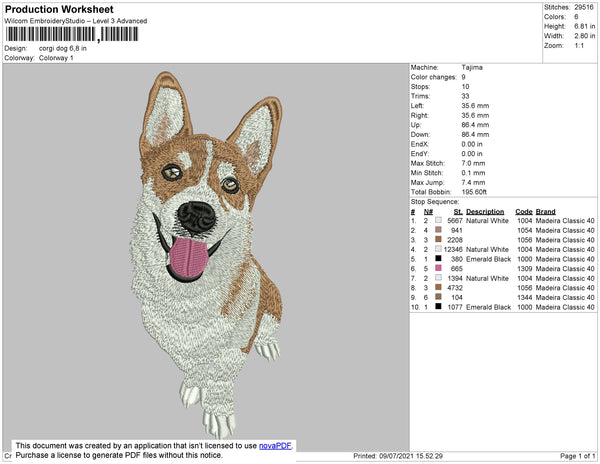Viewport: 600px width, 464px height.
Task: Click the EndY value "0.00 in"
Action: pyautogui.click(x=472, y=154)
